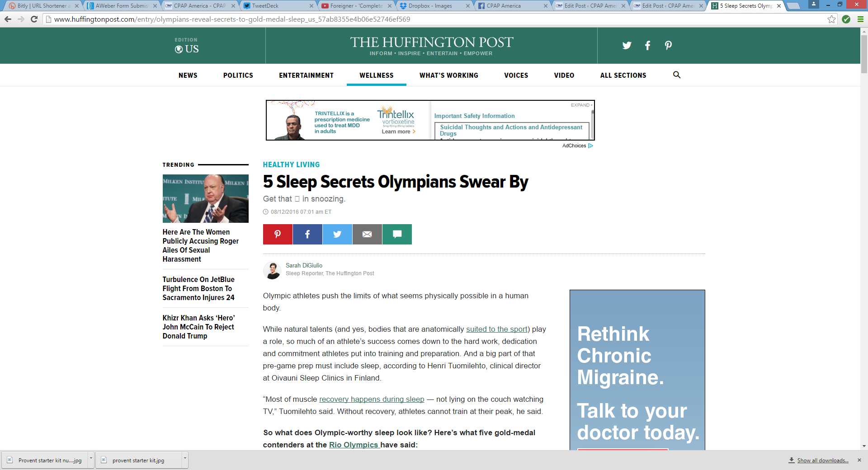Open the Roger Ailes trending story thumbnail
Viewport: 868px width, 470px height.
click(x=205, y=198)
